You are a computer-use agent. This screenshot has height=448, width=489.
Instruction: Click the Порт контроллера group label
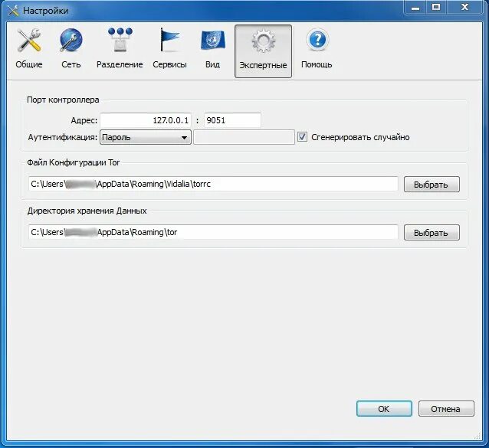pyautogui.click(x=63, y=100)
